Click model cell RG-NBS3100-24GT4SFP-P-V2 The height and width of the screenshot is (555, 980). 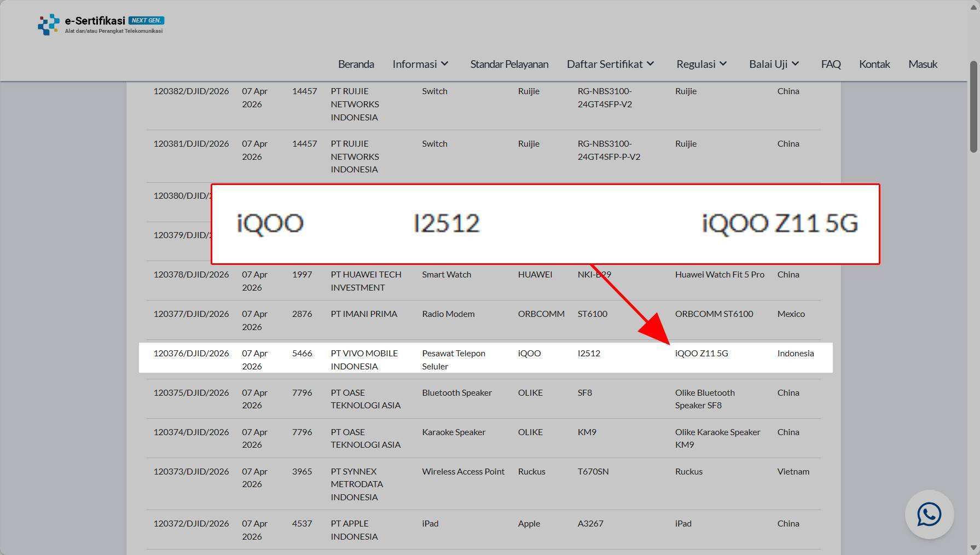(x=608, y=151)
